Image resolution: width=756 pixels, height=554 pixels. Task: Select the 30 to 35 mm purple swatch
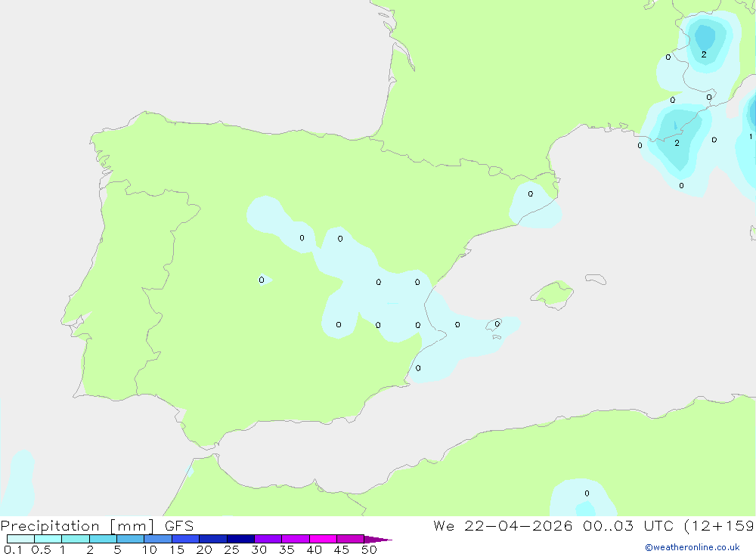click(268, 539)
